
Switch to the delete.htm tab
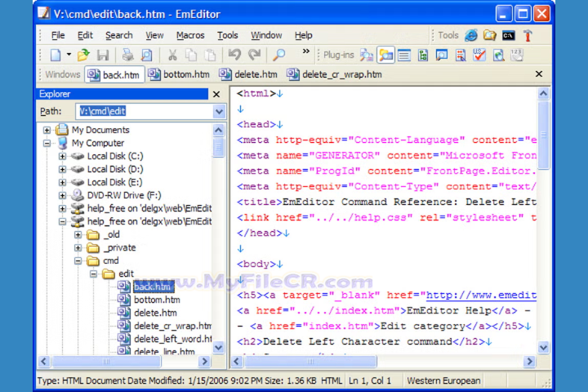(248, 74)
